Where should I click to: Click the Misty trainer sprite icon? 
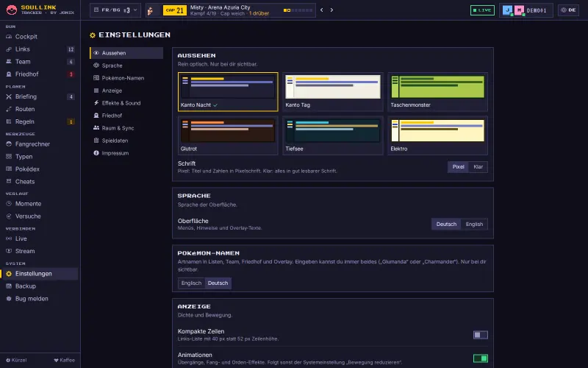pyautogui.click(x=151, y=10)
